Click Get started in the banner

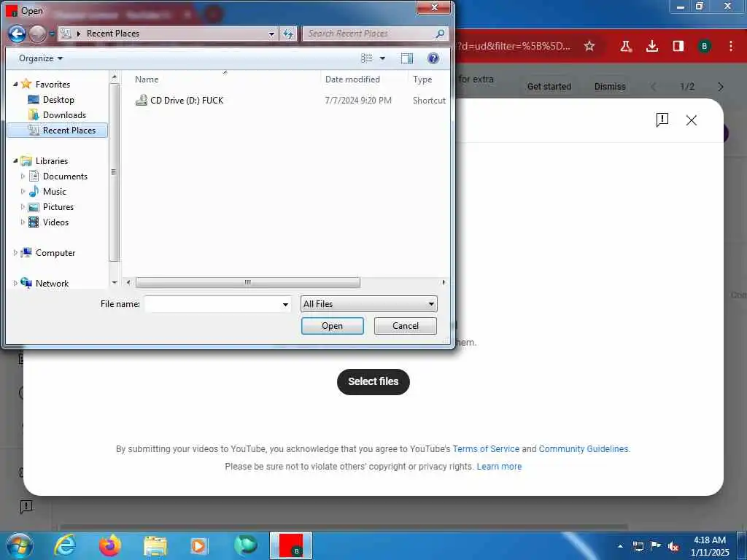[549, 87]
